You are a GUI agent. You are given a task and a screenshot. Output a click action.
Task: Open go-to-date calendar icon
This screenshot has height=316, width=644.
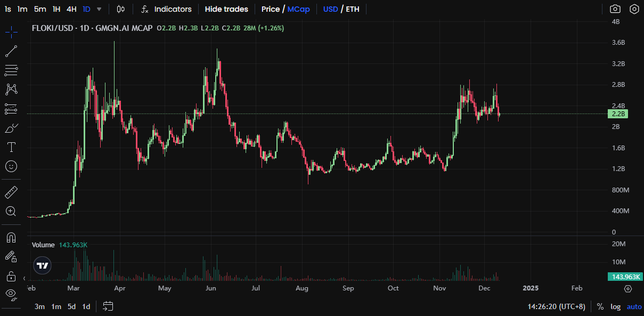[108, 306]
